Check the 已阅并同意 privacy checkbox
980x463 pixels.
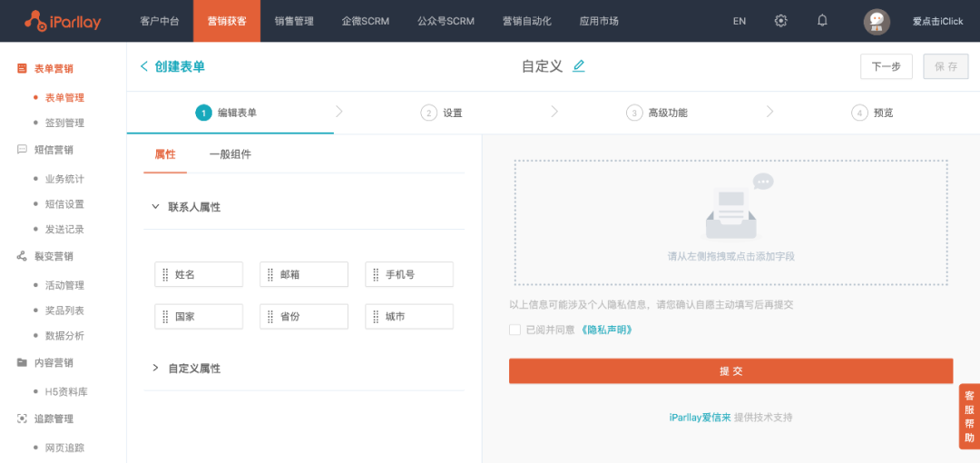coord(515,330)
